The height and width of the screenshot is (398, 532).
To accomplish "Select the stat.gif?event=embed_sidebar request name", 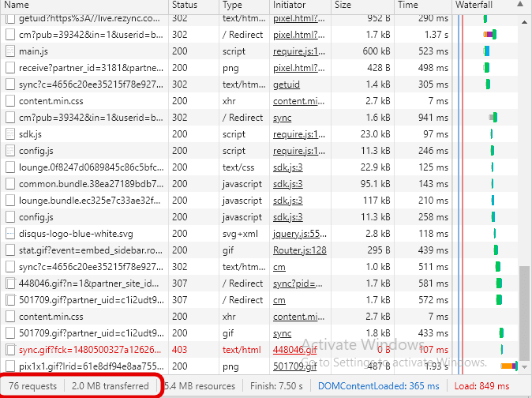I will click(91, 250).
